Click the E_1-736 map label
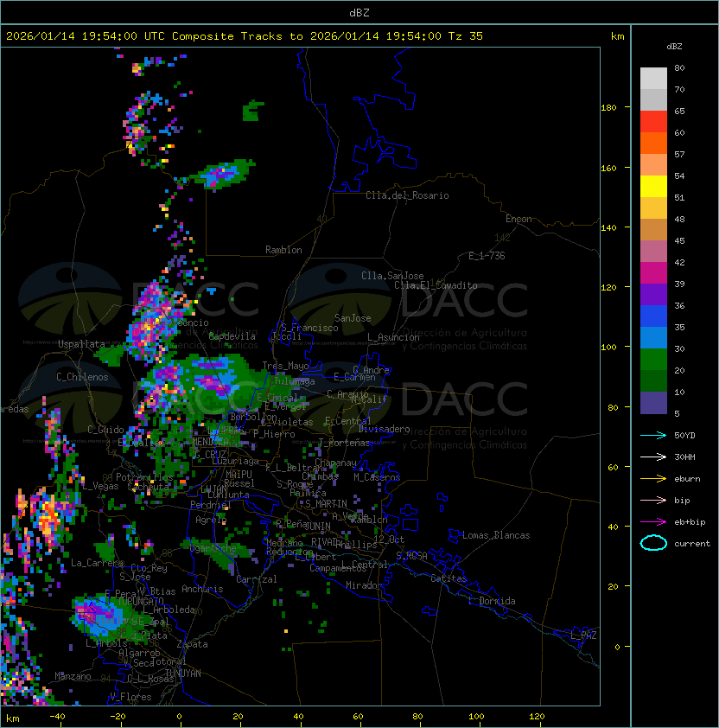 pos(487,256)
